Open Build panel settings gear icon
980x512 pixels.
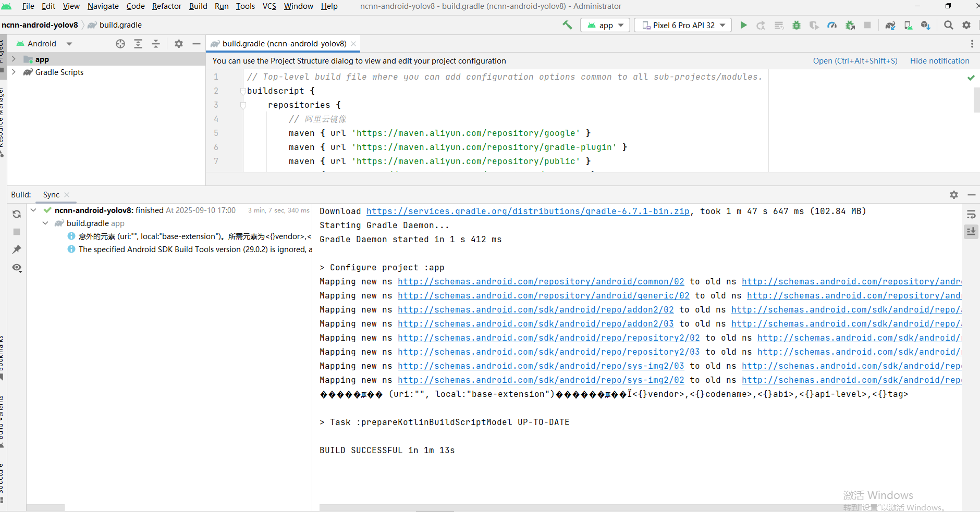click(954, 195)
